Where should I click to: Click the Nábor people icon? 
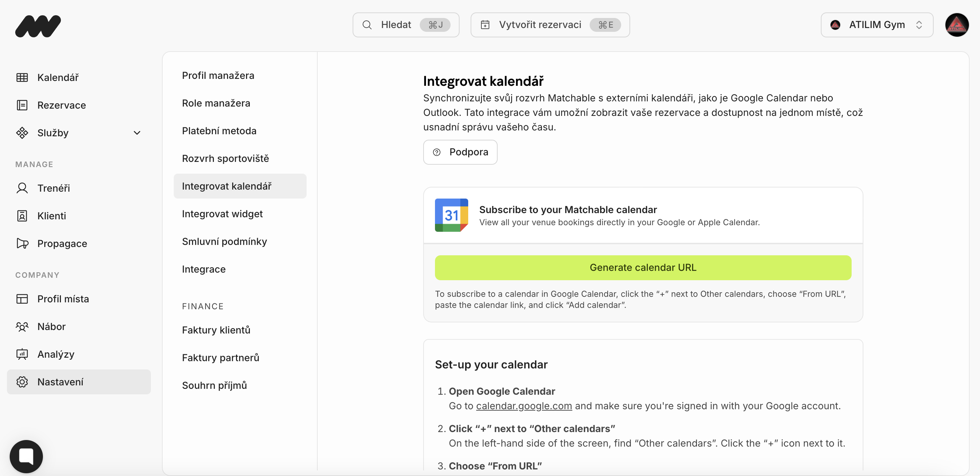[x=22, y=327]
